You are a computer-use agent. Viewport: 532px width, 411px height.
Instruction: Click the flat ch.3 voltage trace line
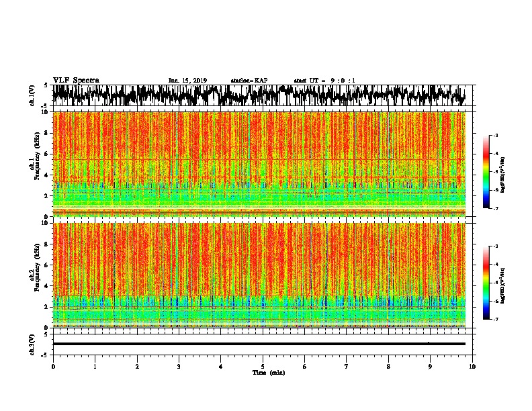pos(259,344)
